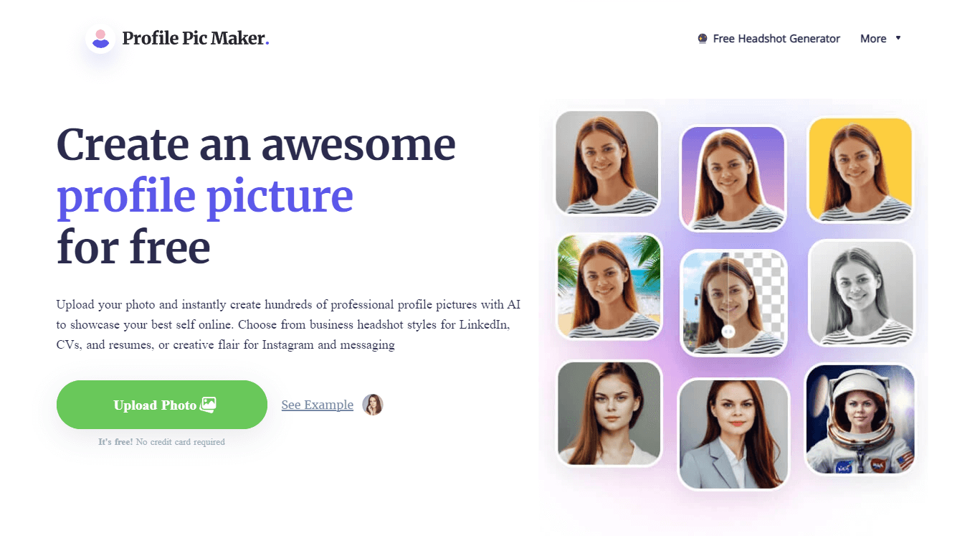This screenshot has height=536, width=980.
Task: Follow the See Example link
Action: pos(318,405)
